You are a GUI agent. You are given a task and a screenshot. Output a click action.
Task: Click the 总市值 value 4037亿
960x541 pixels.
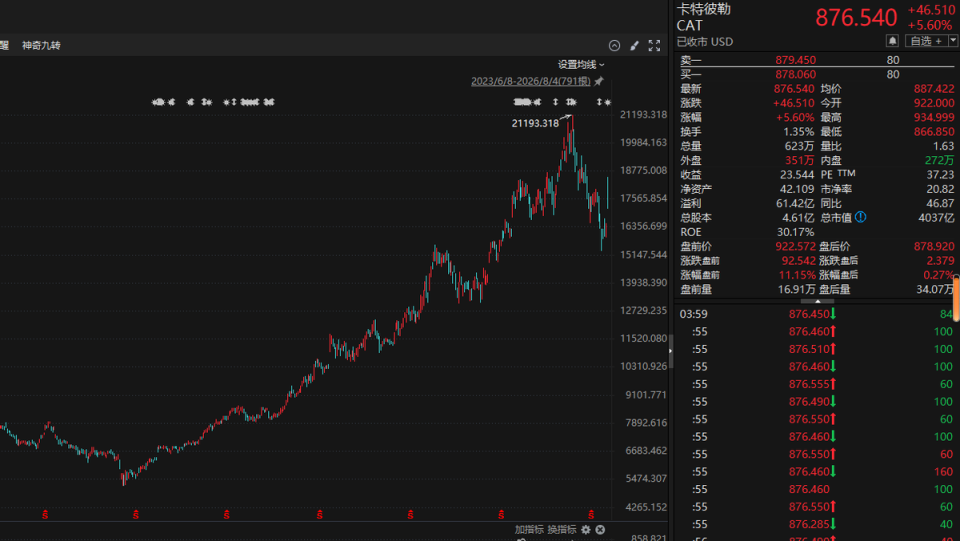click(x=936, y=217)
